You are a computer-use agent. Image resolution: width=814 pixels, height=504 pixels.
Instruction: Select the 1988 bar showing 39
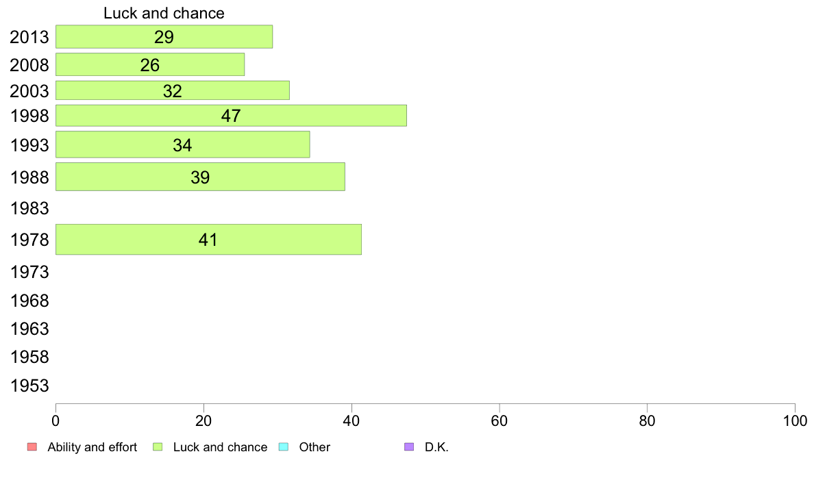click(x=200, y=177)
